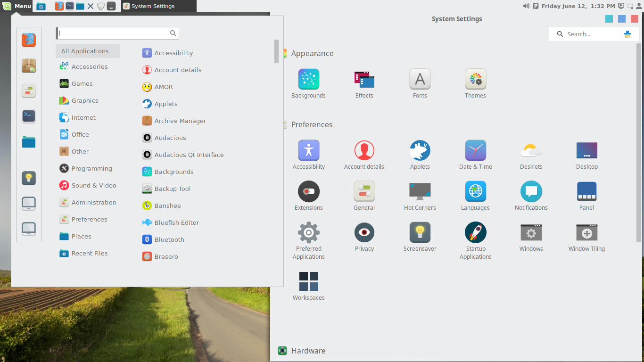Open Desklets settings
The width and height of the screenshot is (644, 362).
[531, 155]
